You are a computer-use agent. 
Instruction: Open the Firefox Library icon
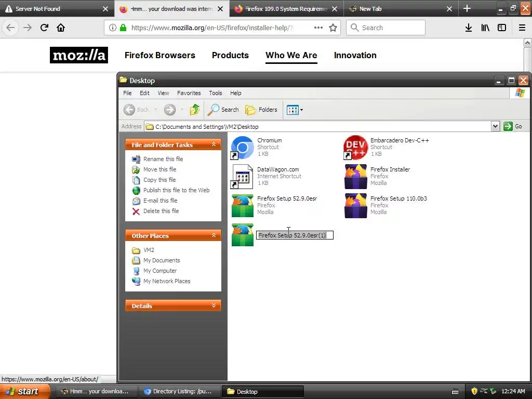[x=485, y=28]
